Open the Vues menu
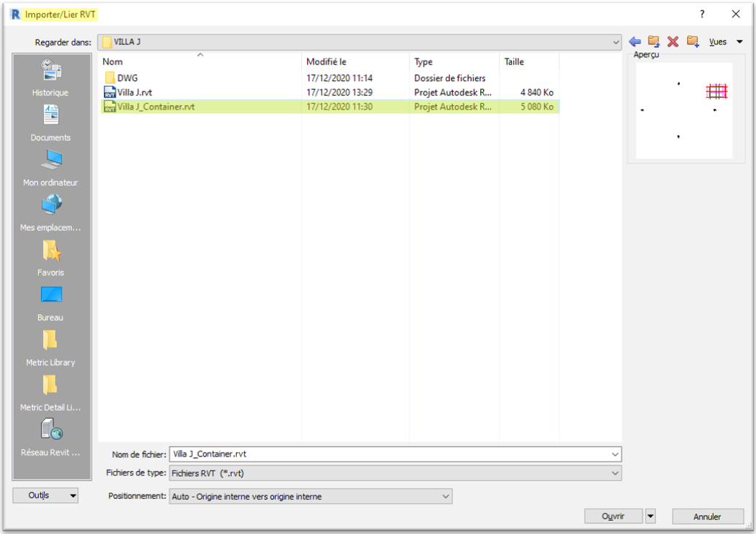Viewport: 756px width, 534px height. [725, 42]
